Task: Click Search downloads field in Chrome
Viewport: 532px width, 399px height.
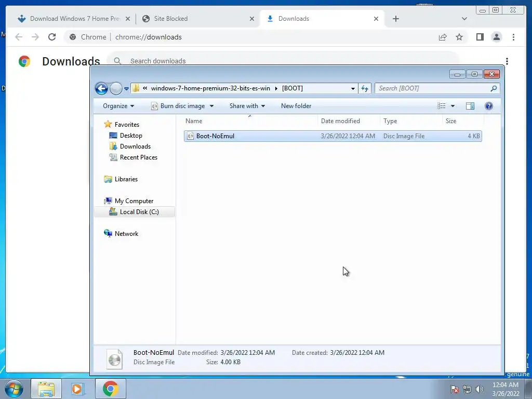Action: [x=283, y=61]
